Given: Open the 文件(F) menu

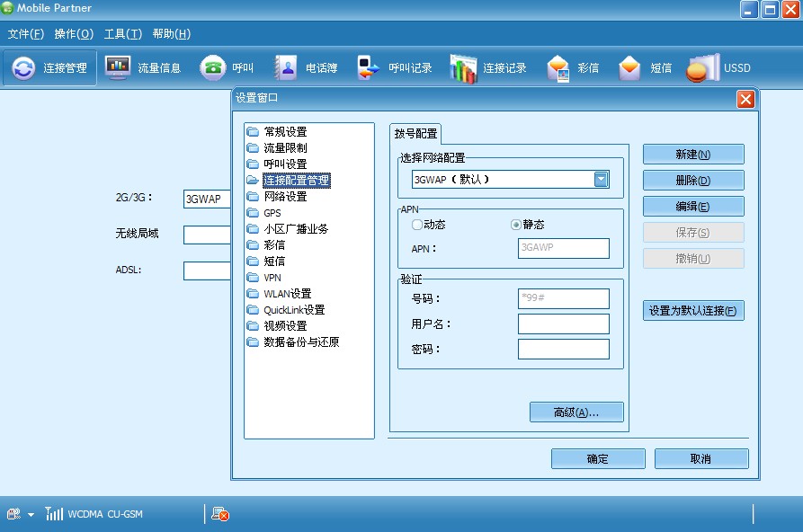Looking at the screenshot, I should [26, 34].
